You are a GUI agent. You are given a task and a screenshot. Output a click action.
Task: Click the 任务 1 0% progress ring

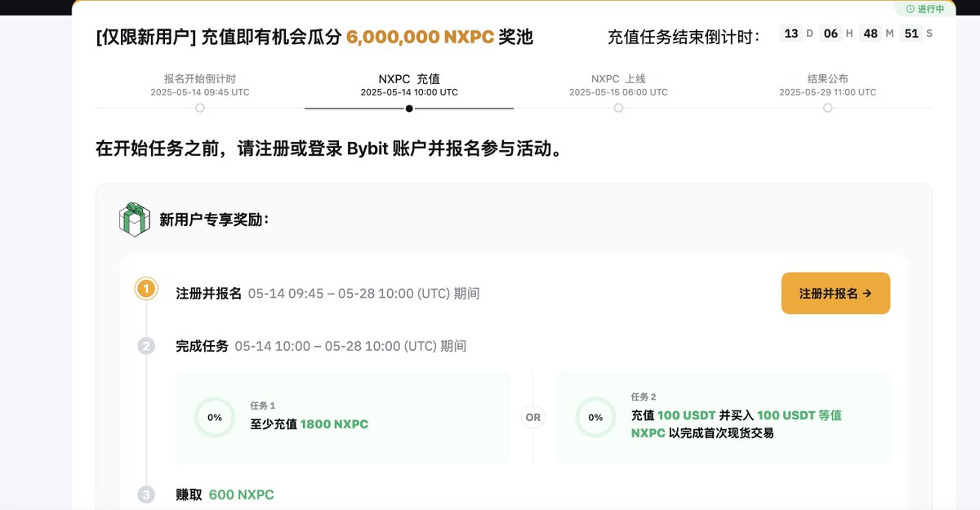point(215,417)
